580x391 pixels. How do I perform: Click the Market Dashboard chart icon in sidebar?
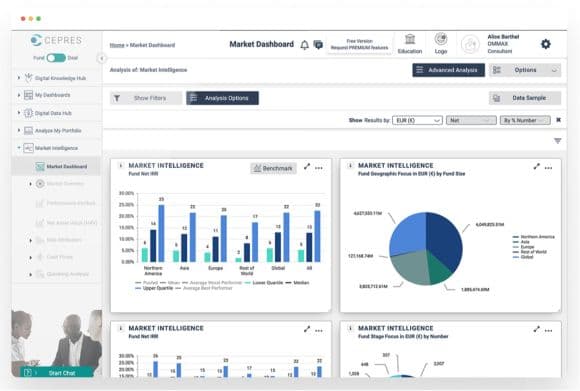pos(40,166)
